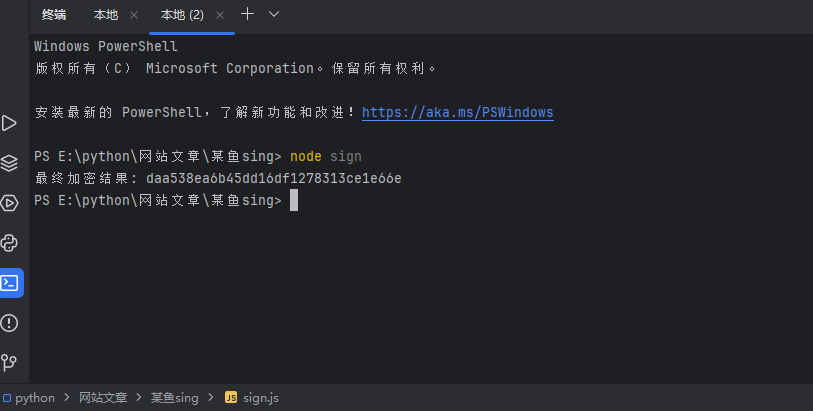813x411 pixels.
Task: Open the aka.ms/PSWindows link
Action: coord(457,113)
